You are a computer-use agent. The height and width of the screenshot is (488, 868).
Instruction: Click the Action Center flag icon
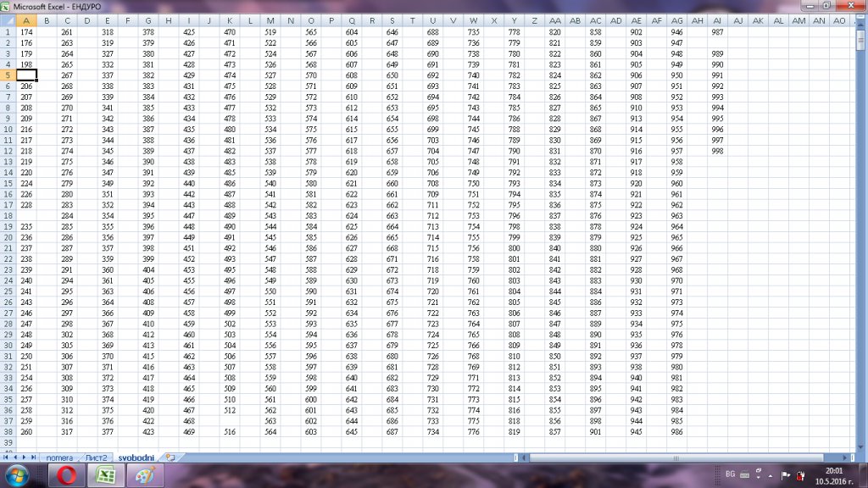point(786,475)
